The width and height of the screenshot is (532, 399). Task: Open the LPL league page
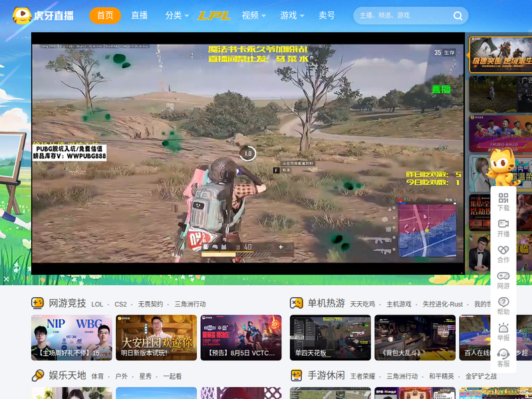pyautogui.click(x=214, y=15)
